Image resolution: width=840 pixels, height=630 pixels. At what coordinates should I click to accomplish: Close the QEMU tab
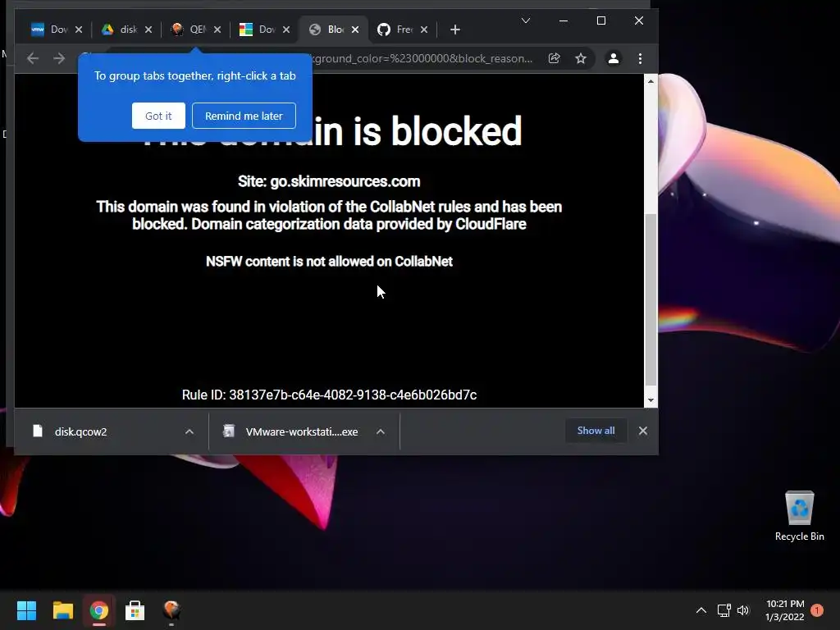coord(217,30)
